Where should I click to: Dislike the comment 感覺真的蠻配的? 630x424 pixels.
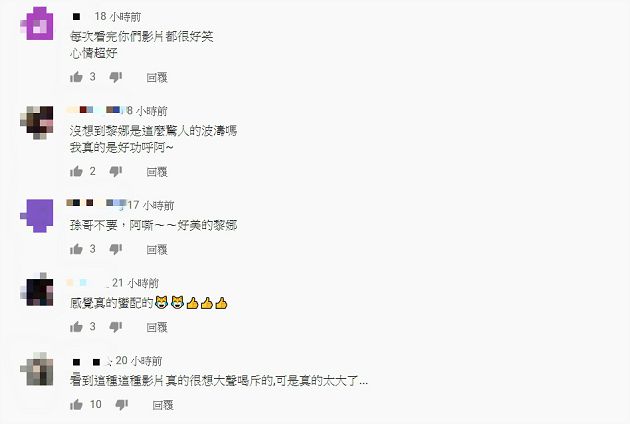pos(116,327)
